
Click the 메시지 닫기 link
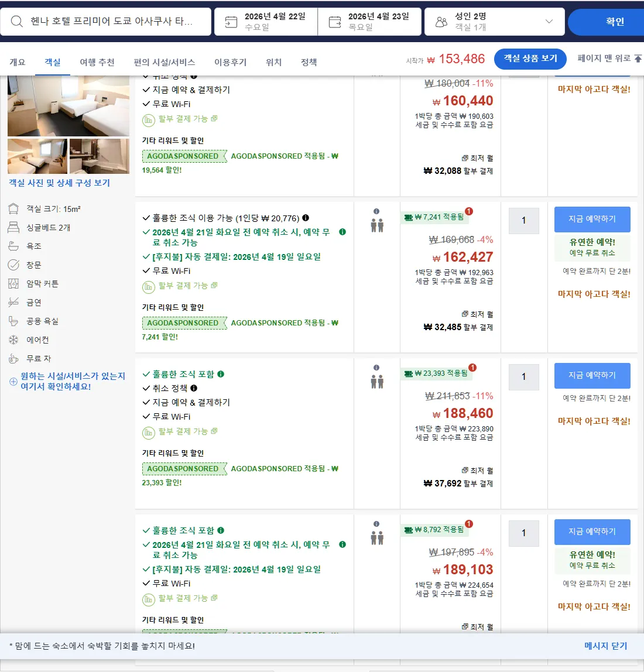point(605,646)
